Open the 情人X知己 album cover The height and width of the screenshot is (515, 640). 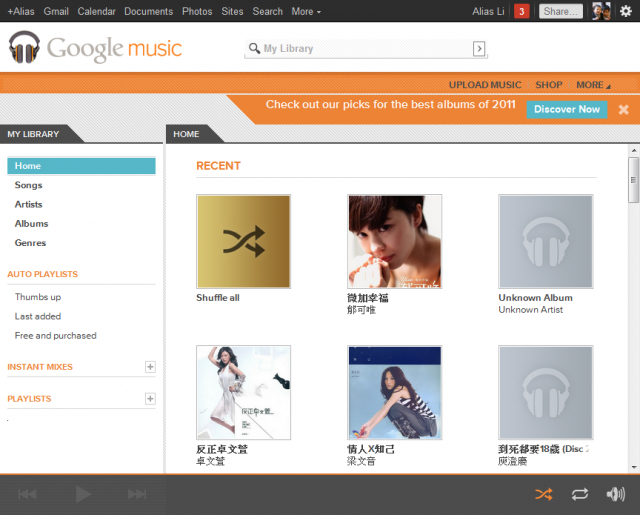pos(394,392)
